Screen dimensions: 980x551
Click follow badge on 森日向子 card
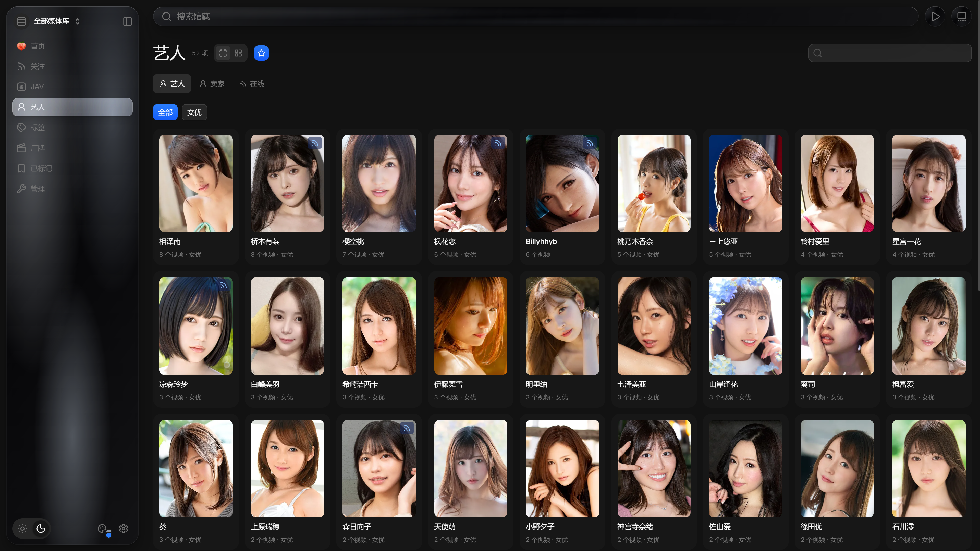tap(407, 429)
